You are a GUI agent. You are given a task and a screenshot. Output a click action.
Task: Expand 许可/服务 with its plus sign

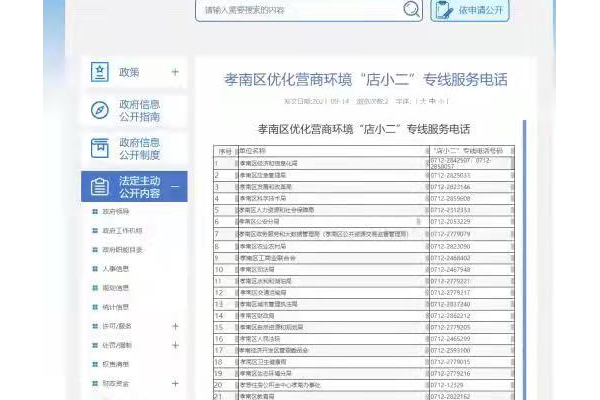point(175,326)
